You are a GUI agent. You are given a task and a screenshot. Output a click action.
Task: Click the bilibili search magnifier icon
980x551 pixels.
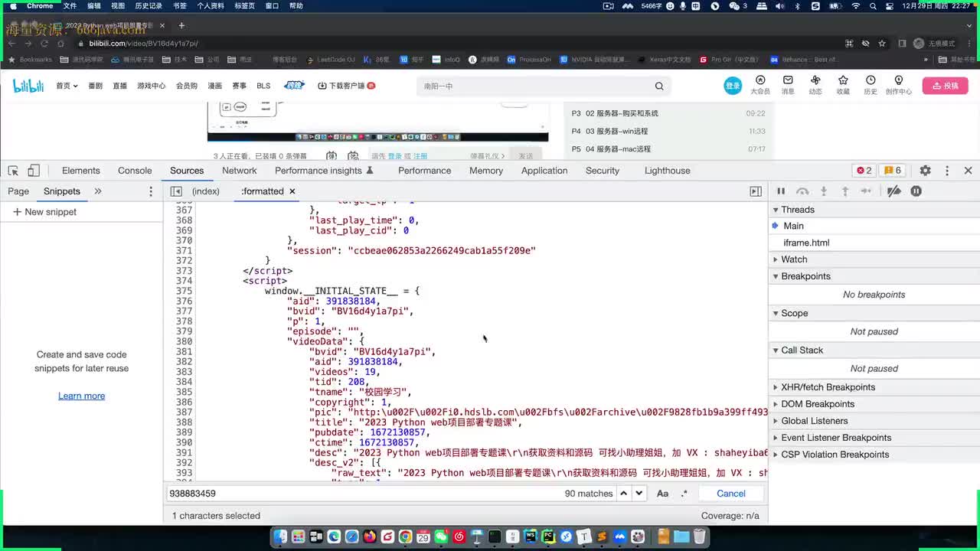[659, 86]
